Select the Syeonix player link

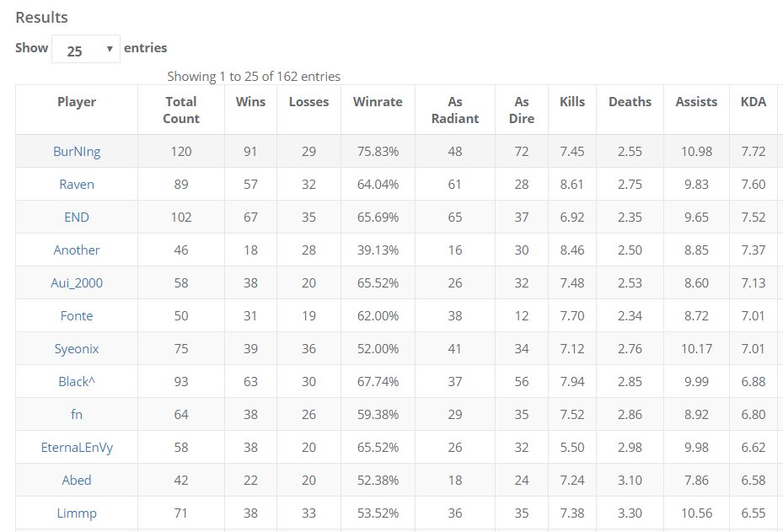click(x=77, y=349)
